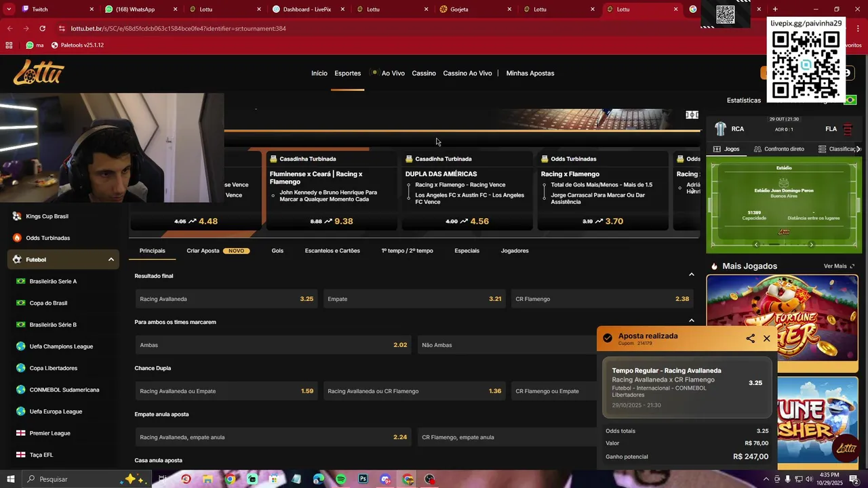Image resolution: width=868 pixels, height=488 pixels.
Task: Open the Início page
Action: pos(319,73)
